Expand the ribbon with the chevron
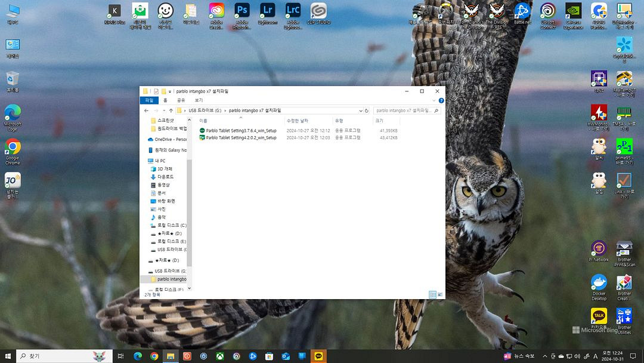The image size is (644, 363). pos(434,100)
